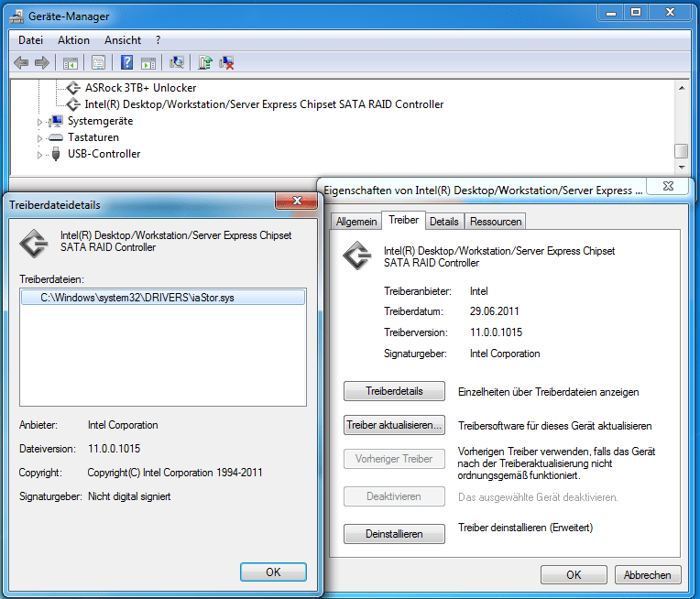The image size is (700, 599).
Task: Select the ASRock 3TB+ Unlocker tree item
Action: tap(140, 88)
